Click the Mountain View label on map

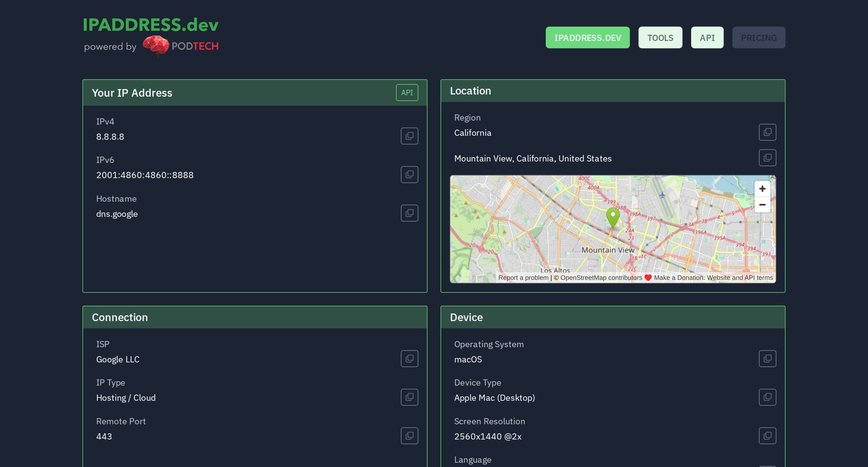point(608,250)
